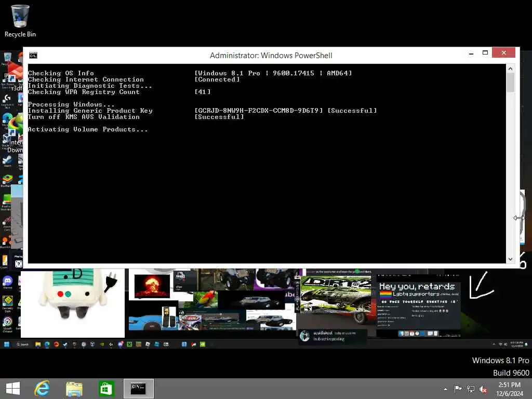Select the PowerShell taskbar button

point(138,389)
